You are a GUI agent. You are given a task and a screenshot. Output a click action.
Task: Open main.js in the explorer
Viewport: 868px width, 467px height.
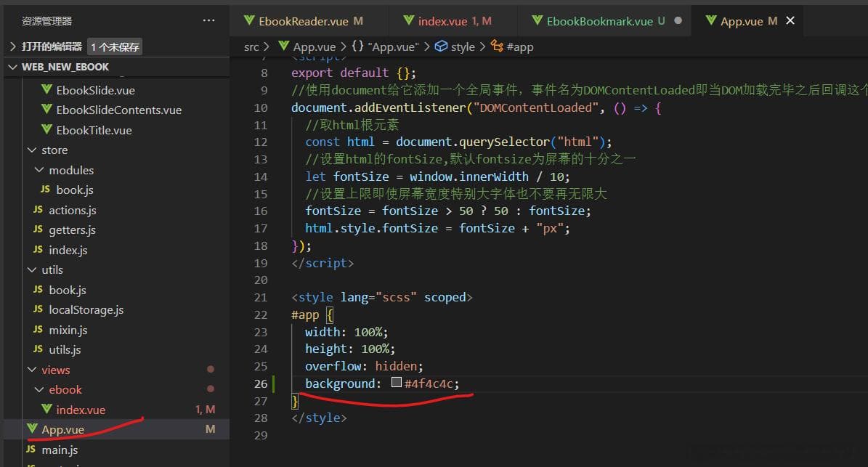[60, 450]
